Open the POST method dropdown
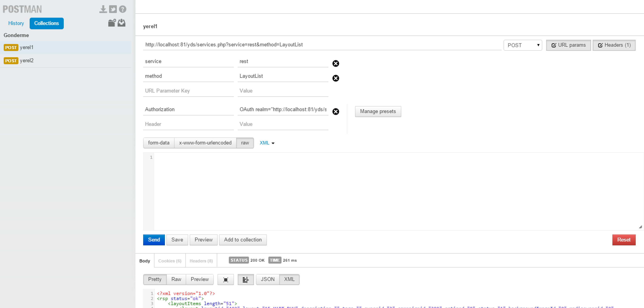 tap(523, 45)
